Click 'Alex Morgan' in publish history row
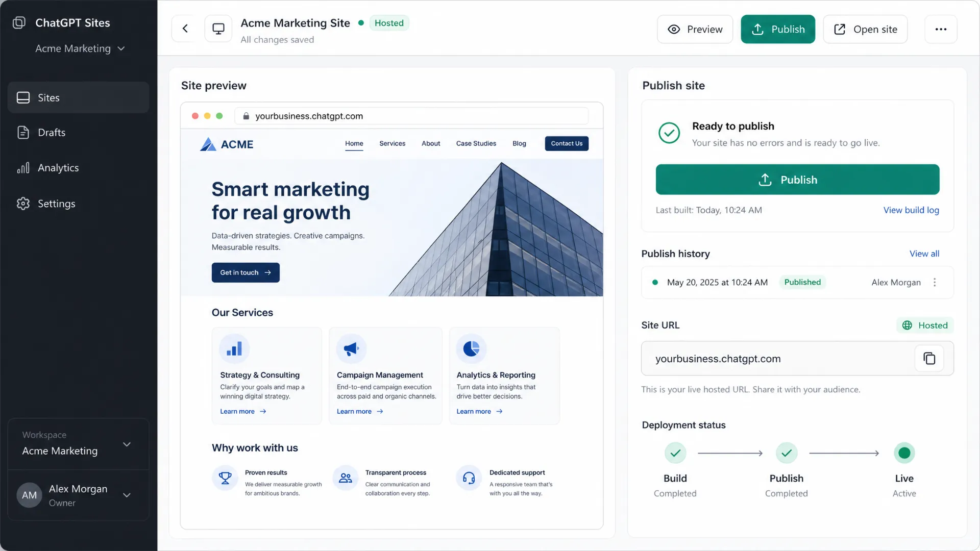This screenshot has width=980, height=551. coord(896,282)
